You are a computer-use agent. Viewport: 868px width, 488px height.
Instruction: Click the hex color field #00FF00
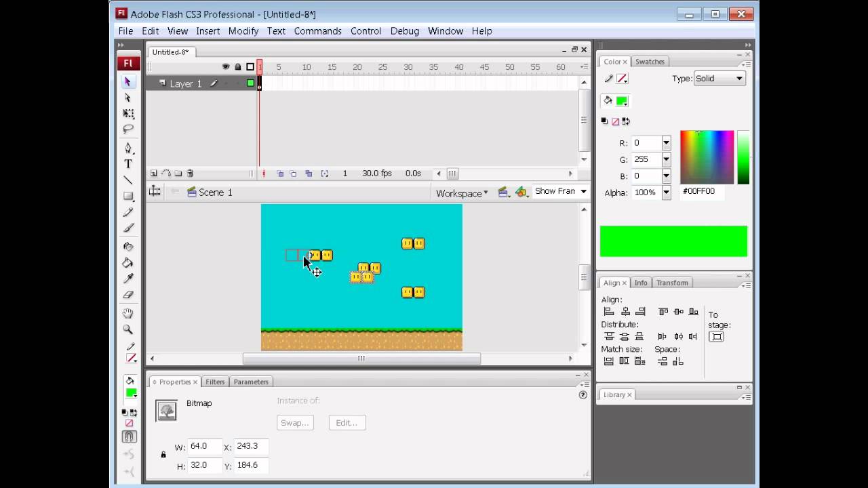coord(701,192)
